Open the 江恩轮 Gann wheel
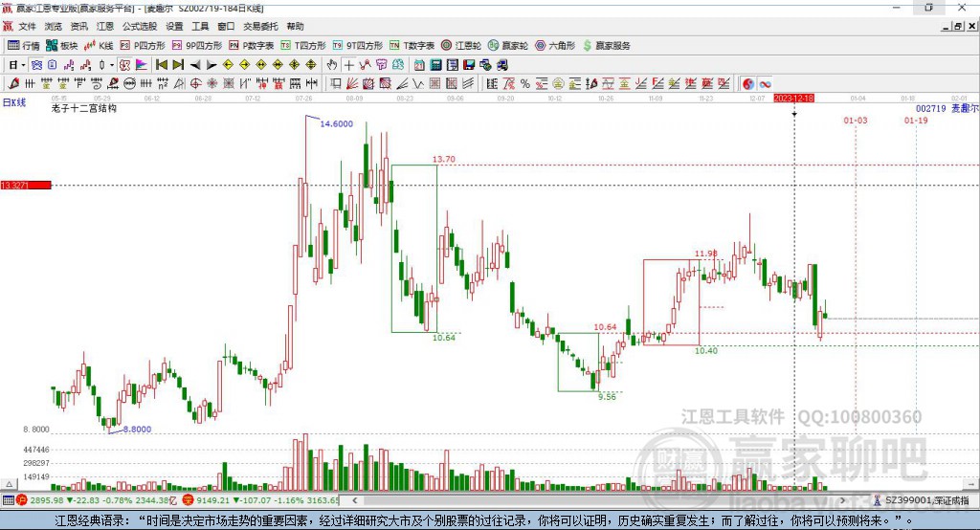Image resolution: width=980 pixels, height=530 pixels. pos(461,46)
